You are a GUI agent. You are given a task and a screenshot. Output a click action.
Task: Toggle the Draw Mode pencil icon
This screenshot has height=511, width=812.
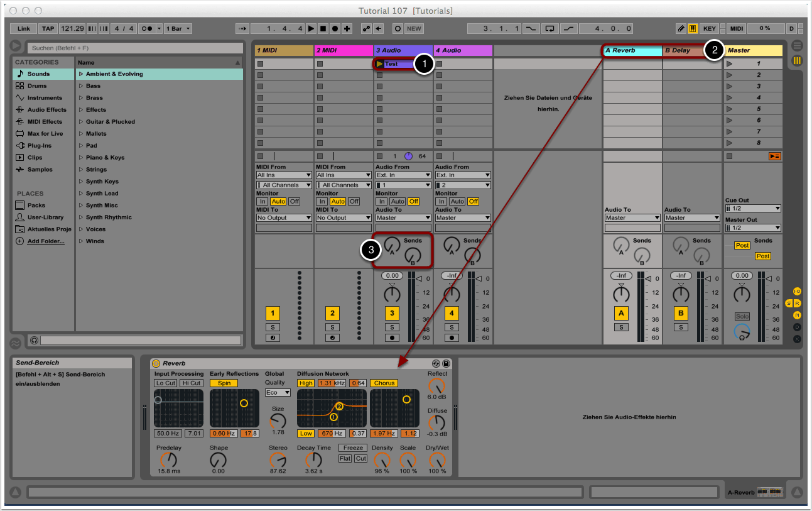coord(681,29)
